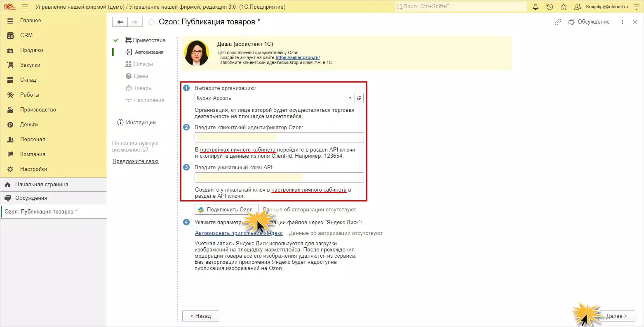Click the Производство factory icon

point(10,109)
